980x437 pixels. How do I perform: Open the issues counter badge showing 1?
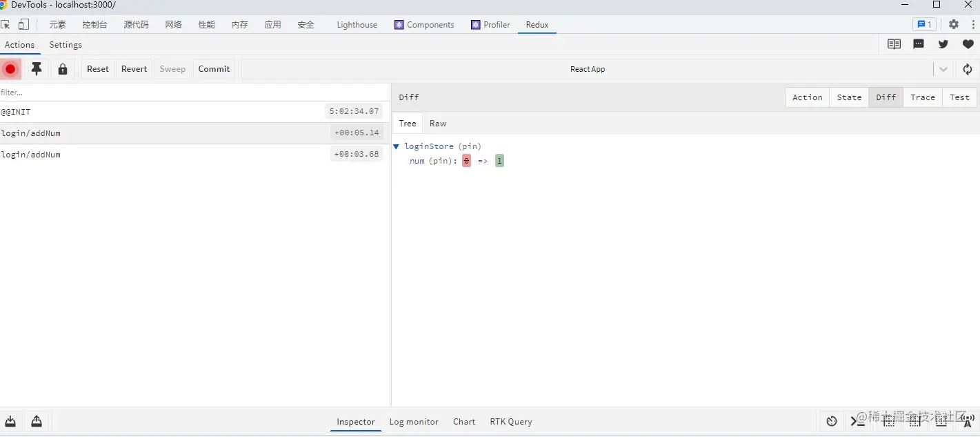[x=924, y=24]
